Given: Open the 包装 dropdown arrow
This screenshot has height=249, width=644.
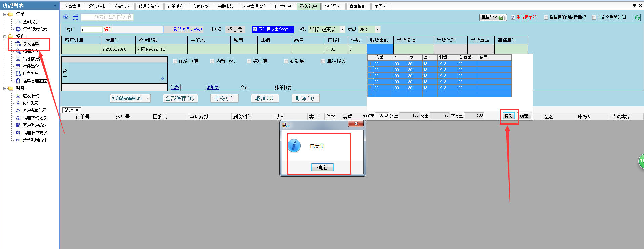Looking at the screenshot, I should pos(342,30).
